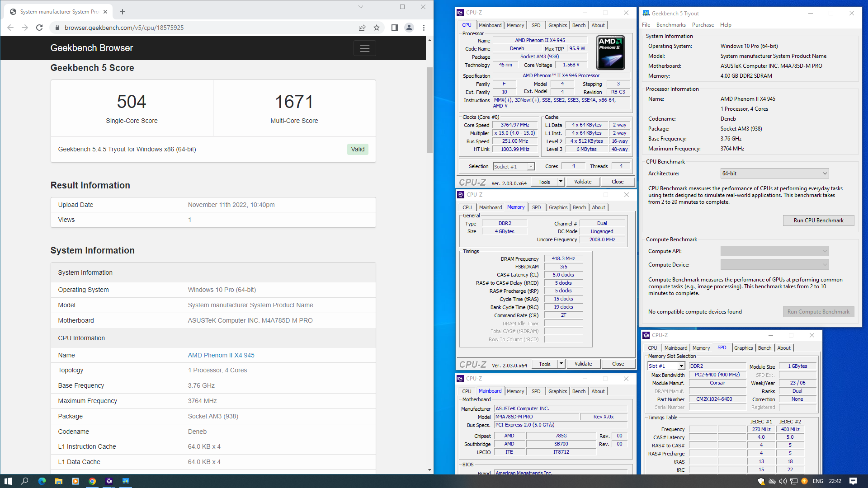Click the ENG language indicator in tray
The image size is (868, 488).
(818, 481)
